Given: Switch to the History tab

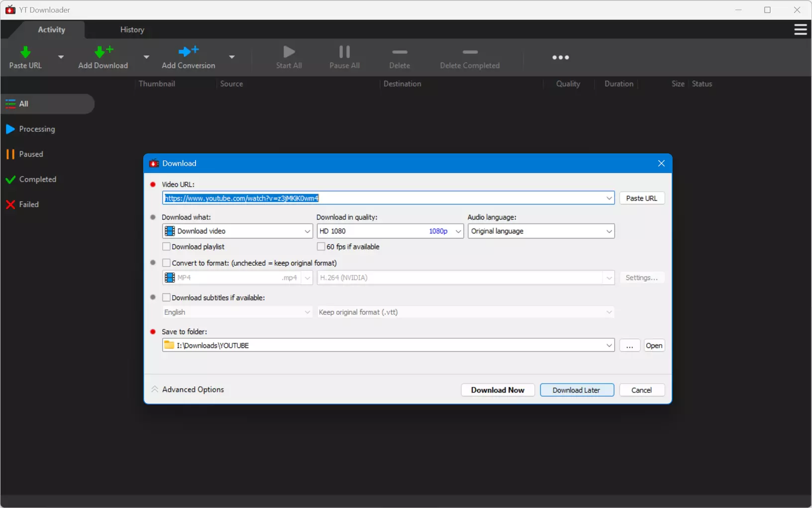Looking at the screenshot, I should [132, 30].
